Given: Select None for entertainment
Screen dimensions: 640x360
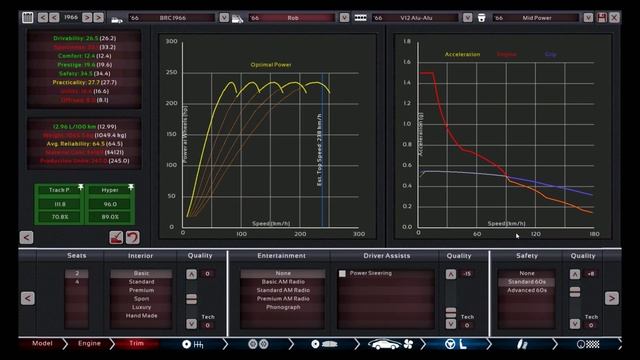Looking at the screenshot, I should coord(283,273).
